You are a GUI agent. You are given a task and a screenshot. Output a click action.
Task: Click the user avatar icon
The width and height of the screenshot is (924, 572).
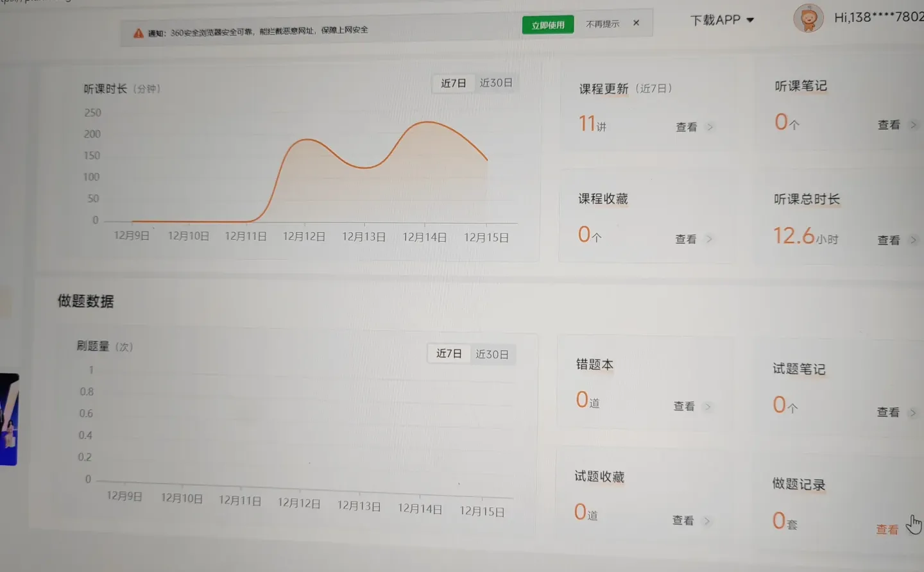tap(809, 18)
